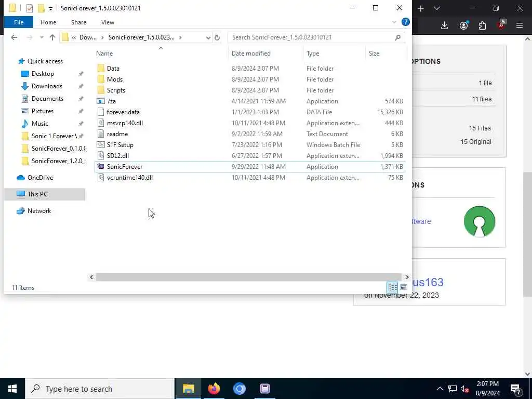Select the 7za application icon

[101, 101]
